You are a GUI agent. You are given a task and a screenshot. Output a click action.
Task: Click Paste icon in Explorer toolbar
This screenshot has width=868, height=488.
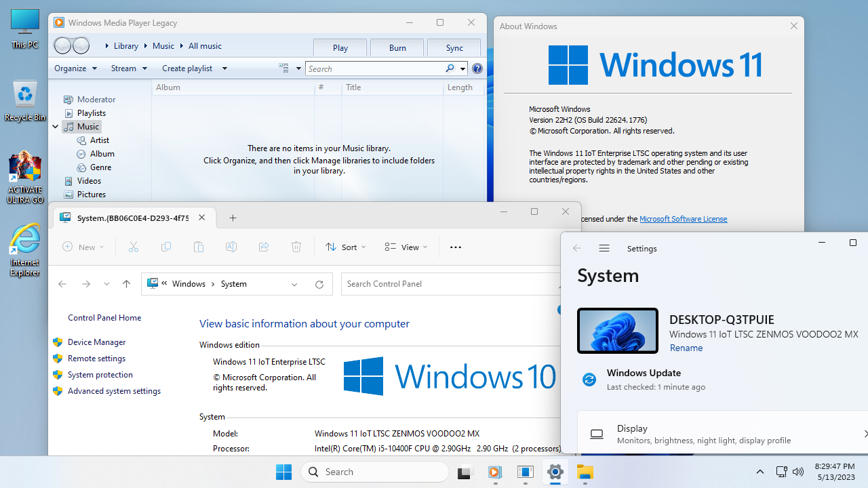[x=199, y=247]
